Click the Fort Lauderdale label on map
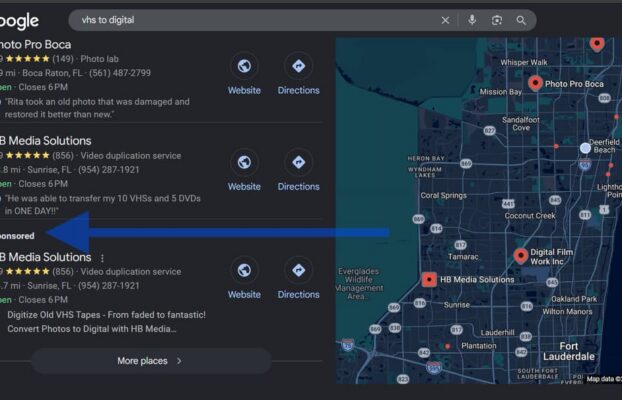Viewport: 622px width, 400px height. point(568,351)
